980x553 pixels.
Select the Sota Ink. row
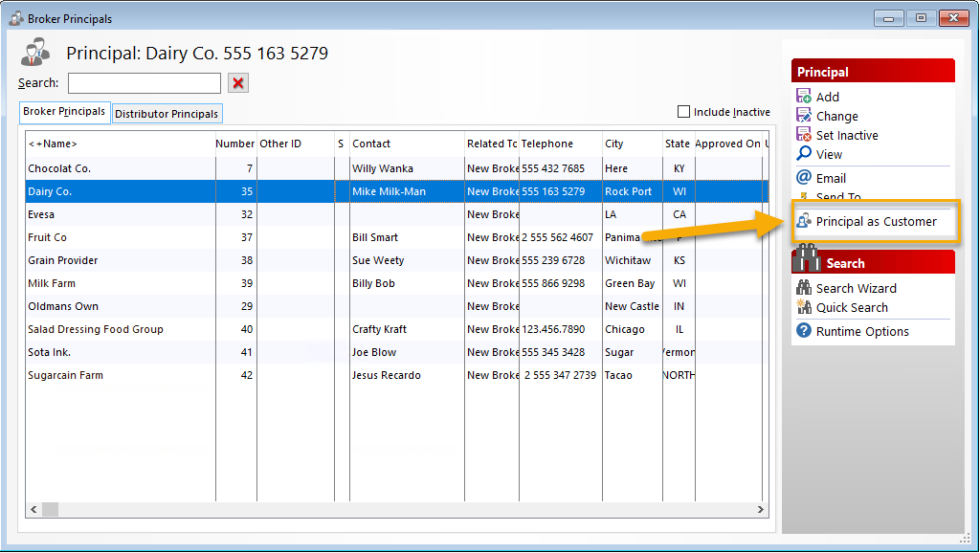(397, 352)
